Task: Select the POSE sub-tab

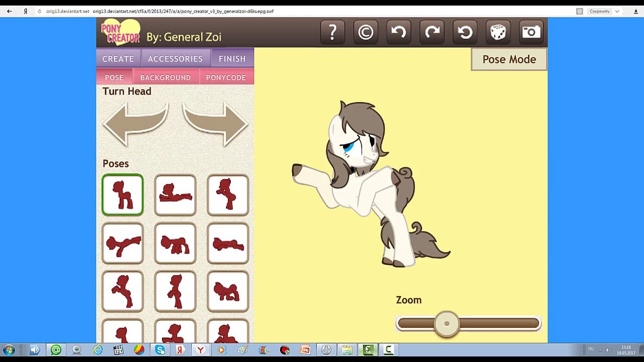Action: (114, 77)
